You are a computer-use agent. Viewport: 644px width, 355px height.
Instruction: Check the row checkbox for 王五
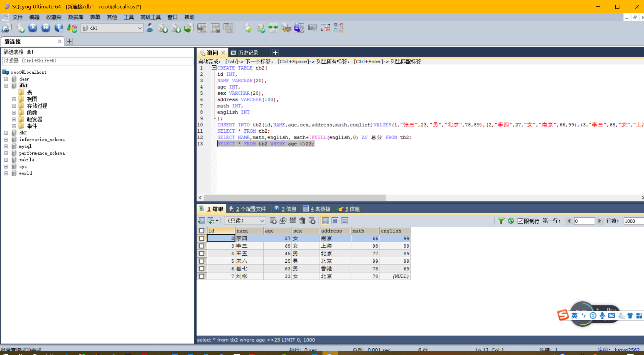pyautogui.click(x=202, y=254)
